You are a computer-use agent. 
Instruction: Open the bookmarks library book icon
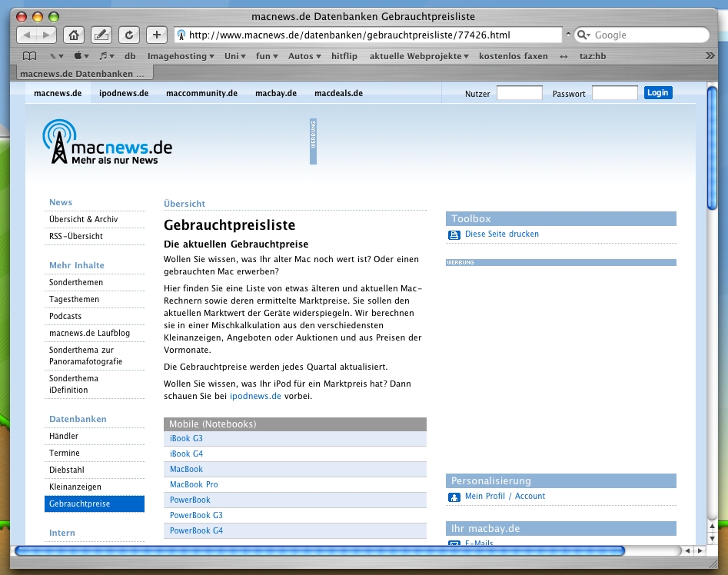(x=30, y=56)
